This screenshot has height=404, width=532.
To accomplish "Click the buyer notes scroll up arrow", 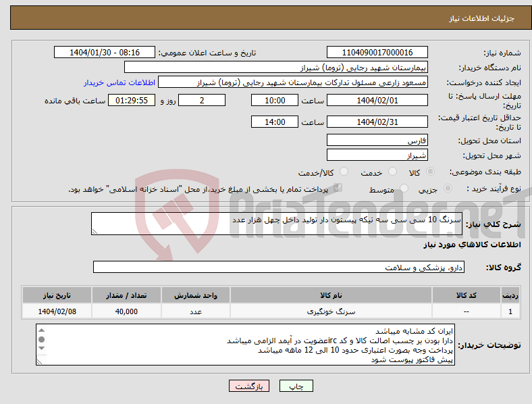I will pos(41,330).
